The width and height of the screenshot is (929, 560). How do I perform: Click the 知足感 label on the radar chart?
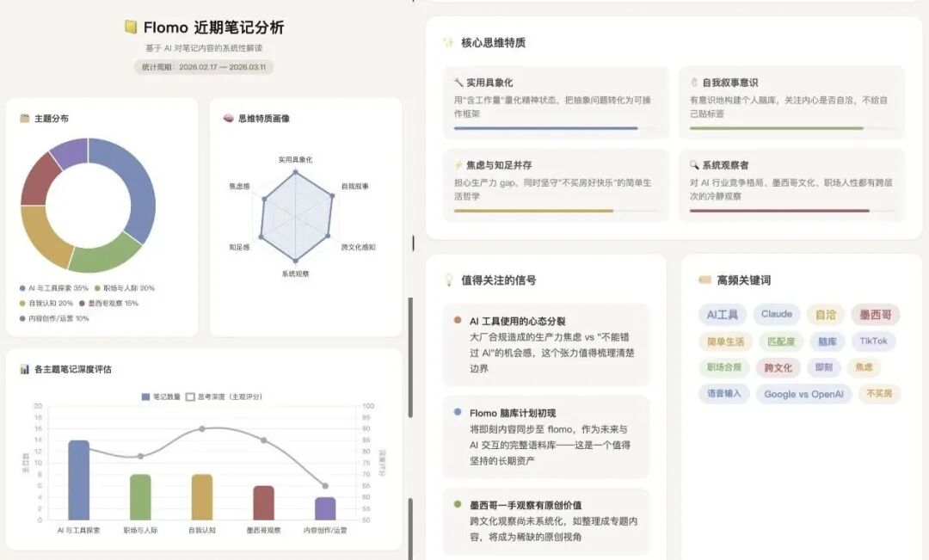[239, 247]
